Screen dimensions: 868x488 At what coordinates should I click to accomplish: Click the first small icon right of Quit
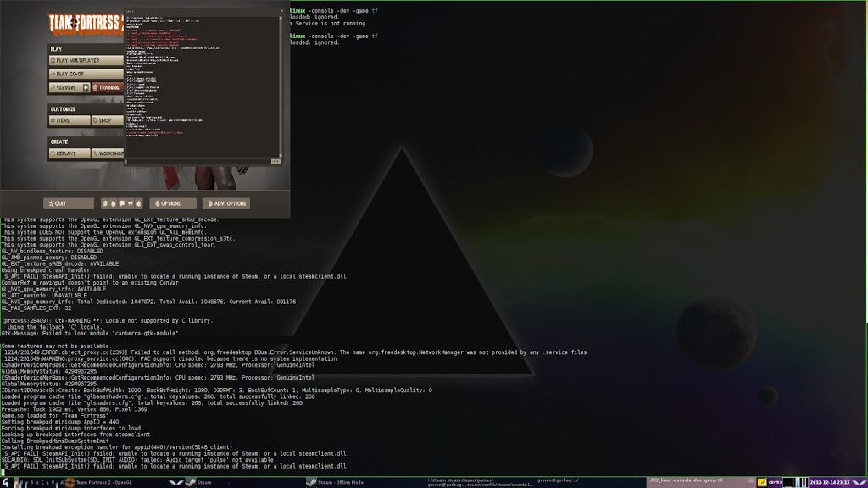[x=104, y=203]
